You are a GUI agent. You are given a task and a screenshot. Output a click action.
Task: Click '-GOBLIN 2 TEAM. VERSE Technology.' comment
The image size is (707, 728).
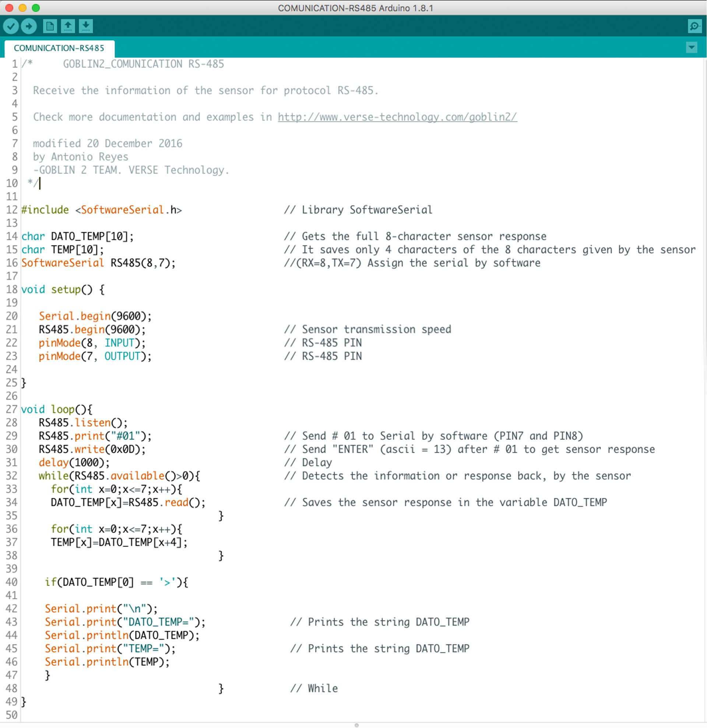pyautogui.click(x=131, y=170)
